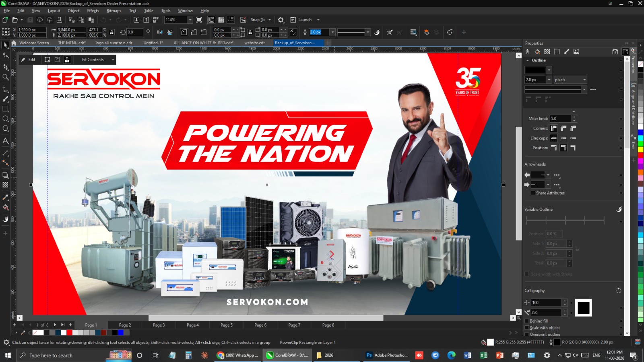The width and height of the screenshot is (644, 362).
Task: Choose the Zoom tool in the toolbox
Action: tap(6, 77)
